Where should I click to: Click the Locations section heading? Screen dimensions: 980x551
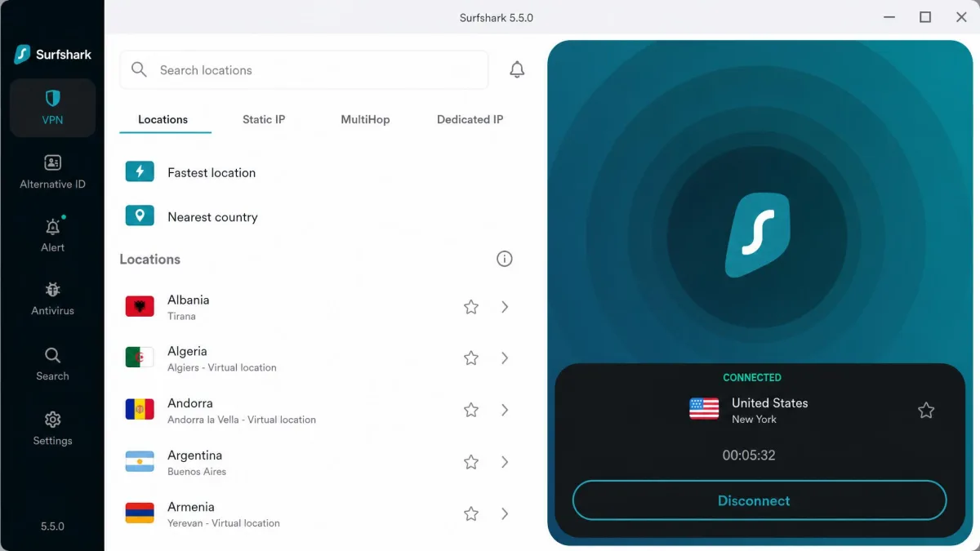click(x=149, y=259)
